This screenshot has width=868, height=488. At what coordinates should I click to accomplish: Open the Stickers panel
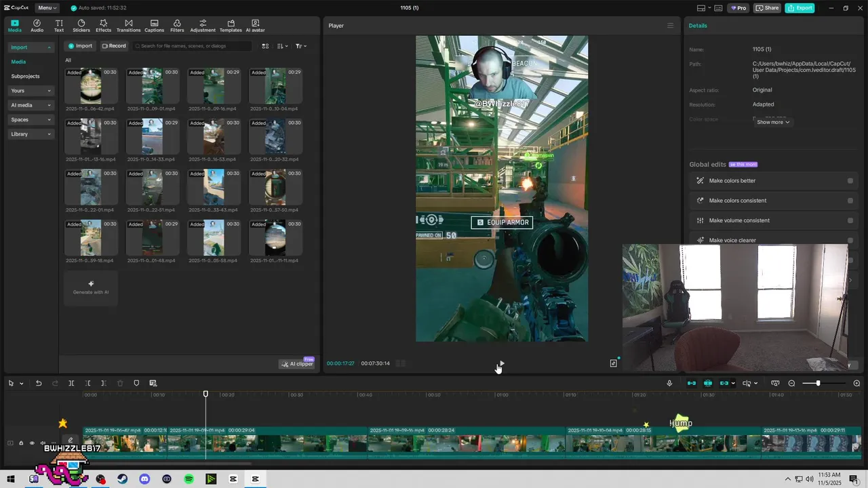81,26
